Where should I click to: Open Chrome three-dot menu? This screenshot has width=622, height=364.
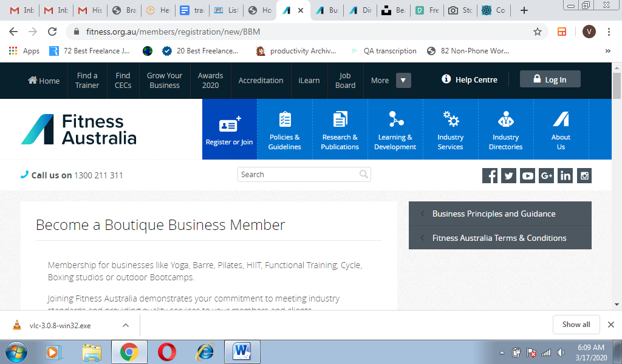(609, 32)
